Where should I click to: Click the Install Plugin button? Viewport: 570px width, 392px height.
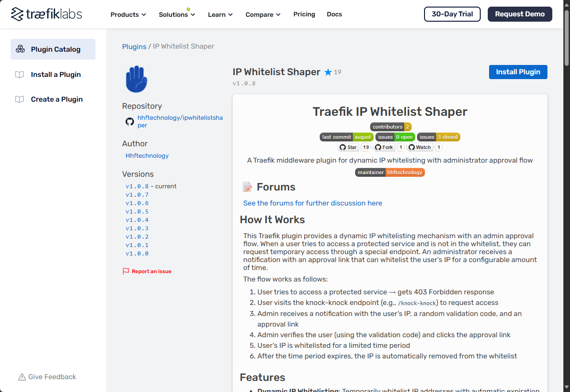(x=518, y=72)
